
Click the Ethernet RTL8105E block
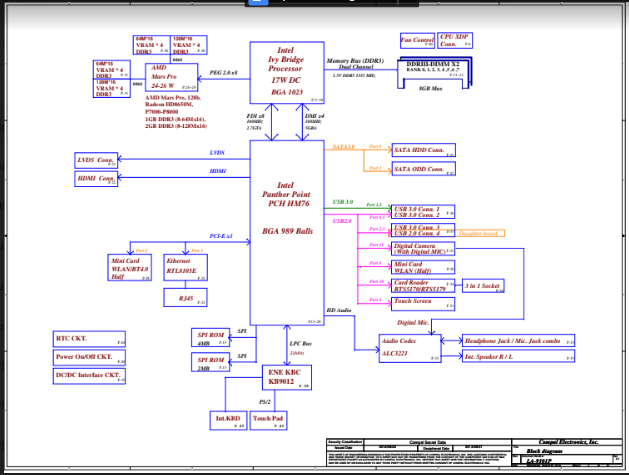(185, 268)
